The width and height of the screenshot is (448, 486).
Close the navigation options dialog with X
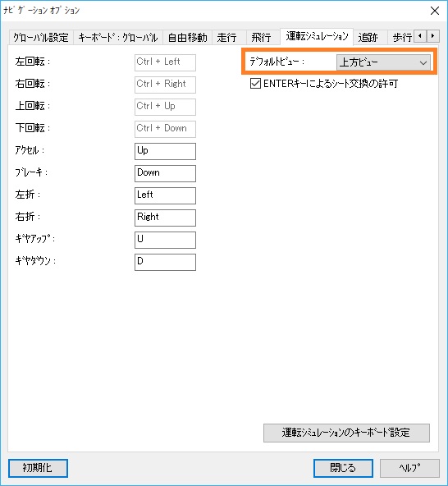[x=435, y=11]
